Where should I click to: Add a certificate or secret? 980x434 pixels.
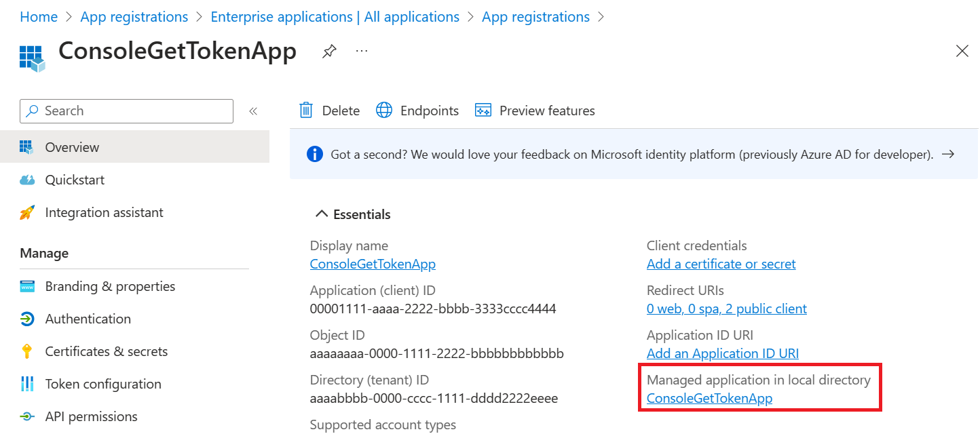pos(721,264)
